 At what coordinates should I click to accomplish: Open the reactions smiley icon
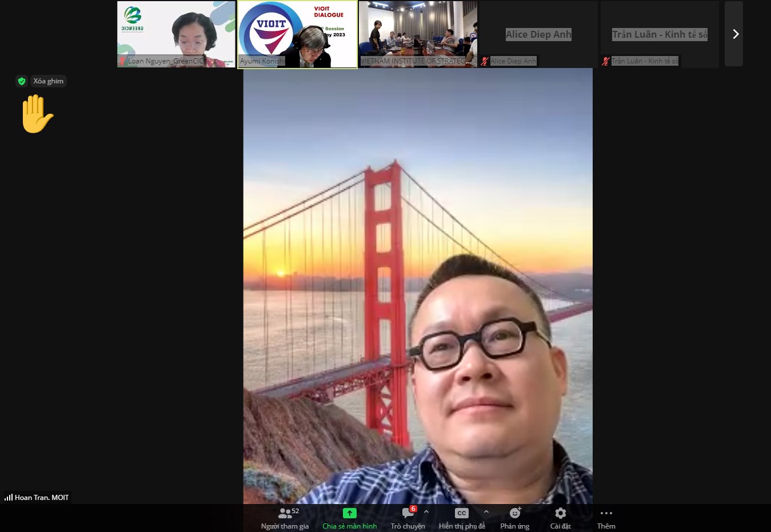click(515, 513)
